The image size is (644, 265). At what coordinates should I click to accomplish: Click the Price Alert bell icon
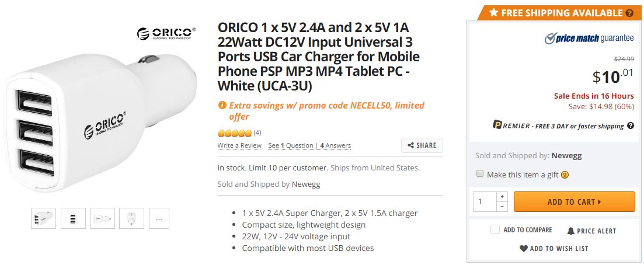pos(571,231)
